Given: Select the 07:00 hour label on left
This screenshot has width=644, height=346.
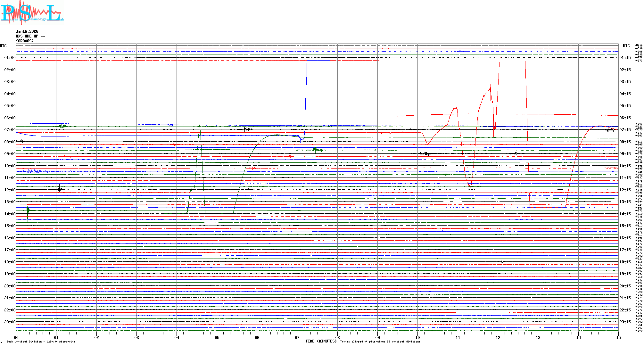Looking at the screenshot, I should 10,130.
